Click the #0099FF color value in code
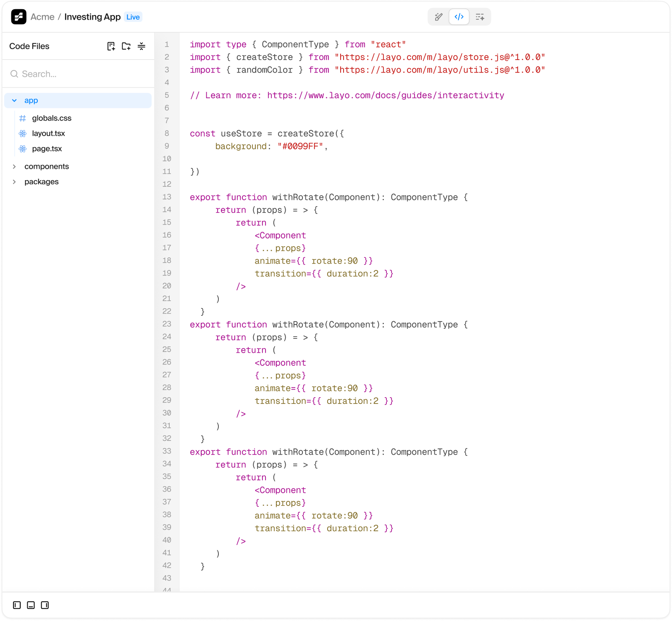The image size is (672, 621). pos(300,147)
